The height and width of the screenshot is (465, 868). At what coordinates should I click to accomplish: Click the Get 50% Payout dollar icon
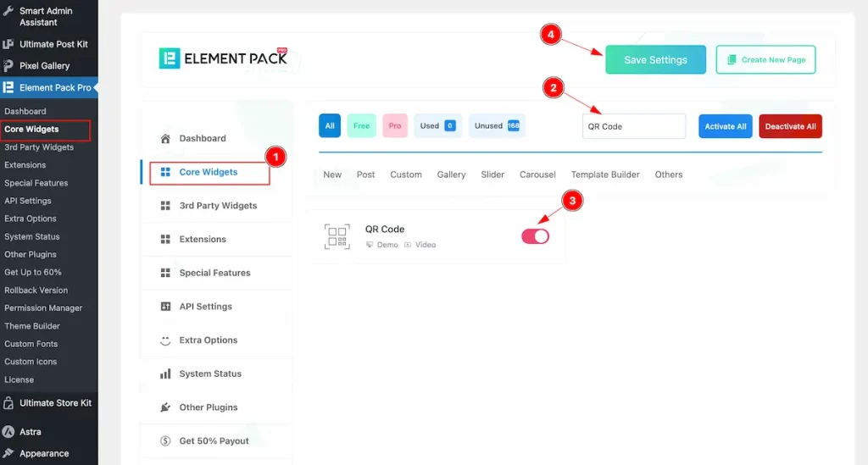pyautogui.click(x=165, y=441)
